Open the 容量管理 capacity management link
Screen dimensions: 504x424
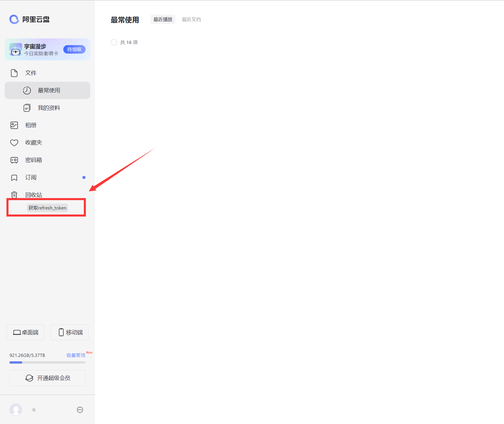76,355
